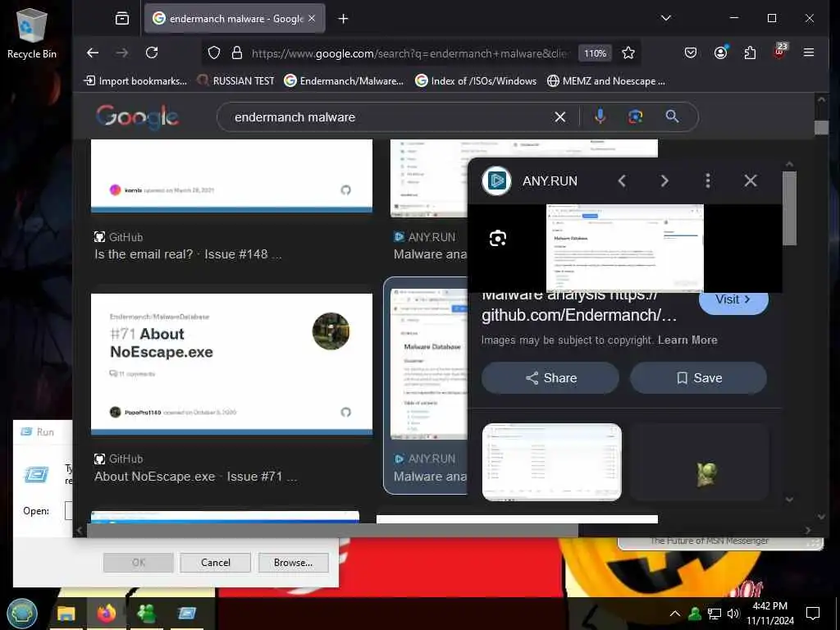Open About NoEscape.exe Issue #71 thumbnail
840x630 pixels.
coord(231,363)
